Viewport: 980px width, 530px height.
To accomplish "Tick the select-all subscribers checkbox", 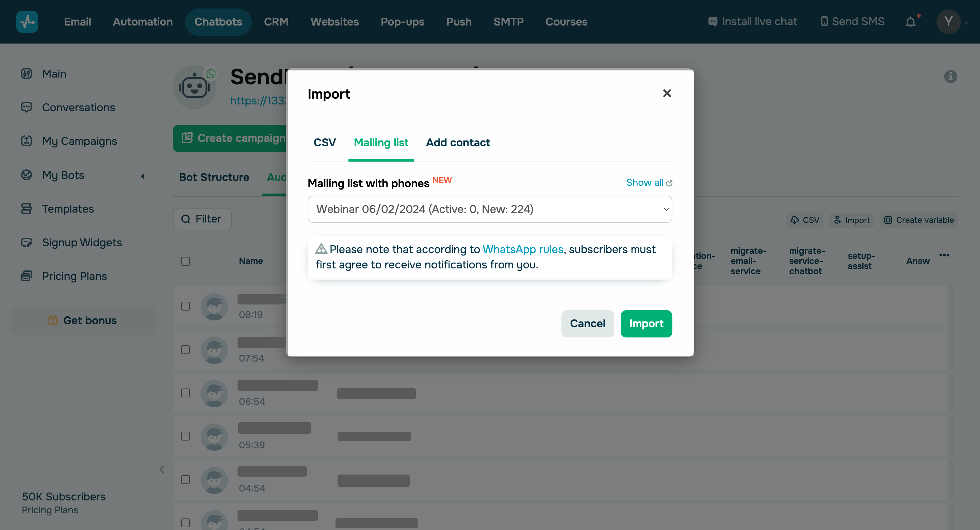I will pyautogui.click(x=185, y=261).
